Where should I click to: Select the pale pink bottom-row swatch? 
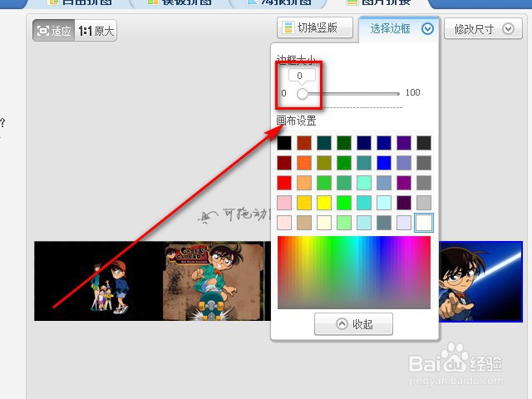click(x=284, y=223)
